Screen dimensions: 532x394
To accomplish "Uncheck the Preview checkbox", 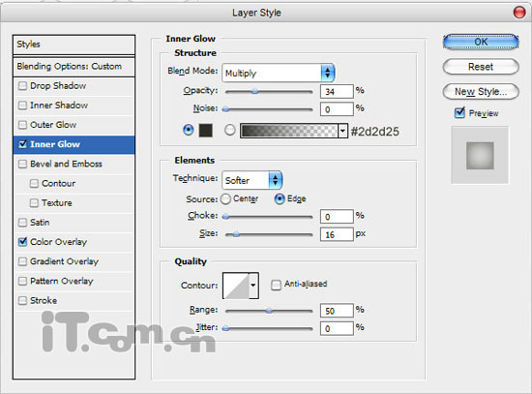I will [459, 112].
